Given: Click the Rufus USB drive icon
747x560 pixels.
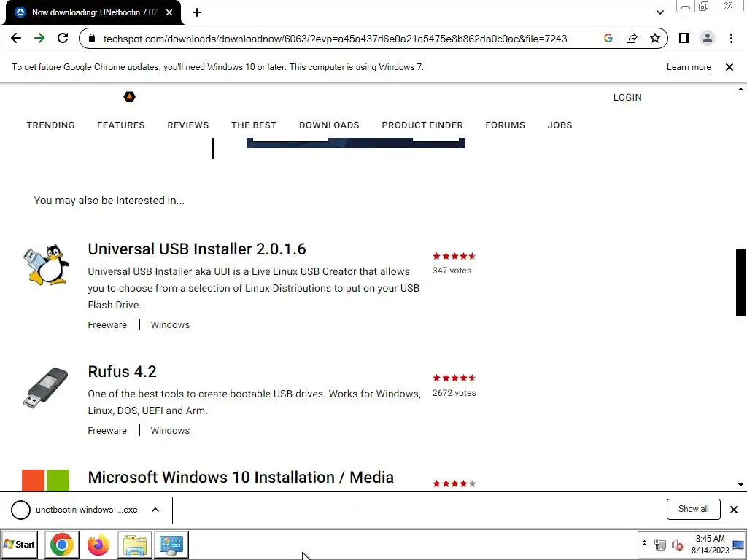Looking at the screenshot, I should (46, 388).
